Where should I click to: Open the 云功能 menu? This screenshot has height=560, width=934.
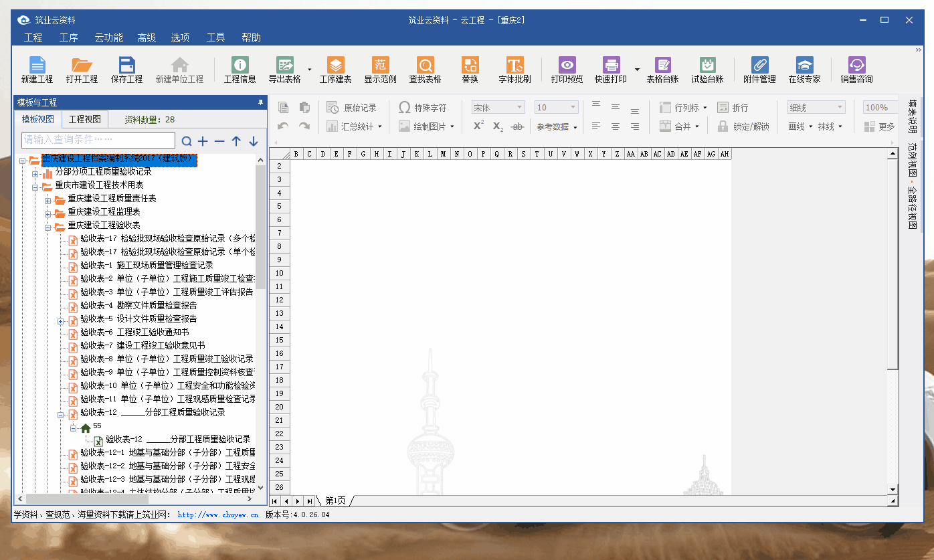pyautogui.click(x=108, y=37)
